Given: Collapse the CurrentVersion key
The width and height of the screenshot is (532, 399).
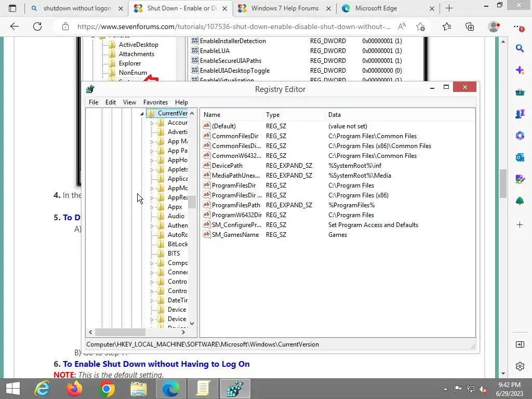Looking at the screenshot, I should tap(142, 114).
